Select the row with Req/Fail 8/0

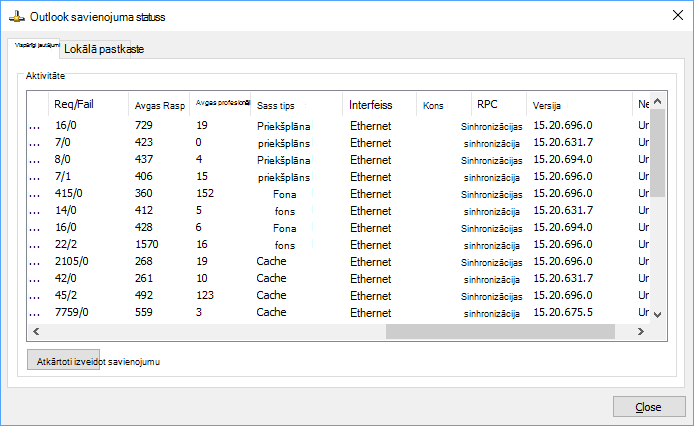[x=339, y=159]
